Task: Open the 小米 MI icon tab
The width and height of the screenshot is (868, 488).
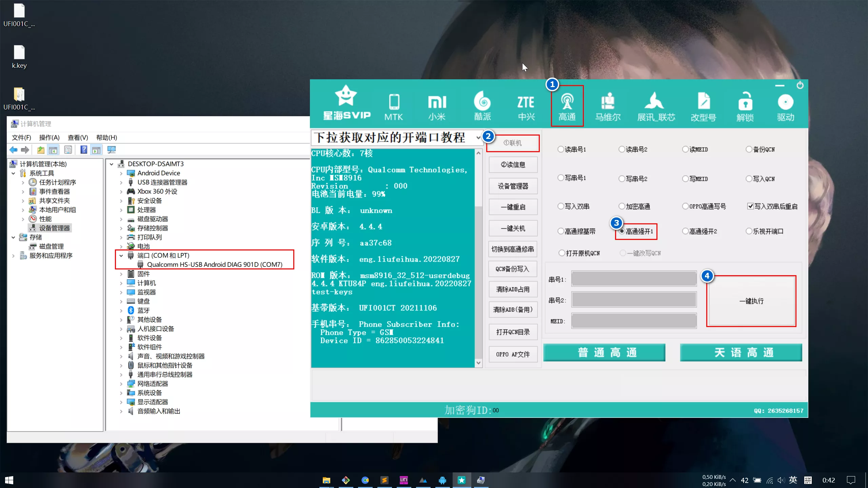Action: (x=437, y=107)
